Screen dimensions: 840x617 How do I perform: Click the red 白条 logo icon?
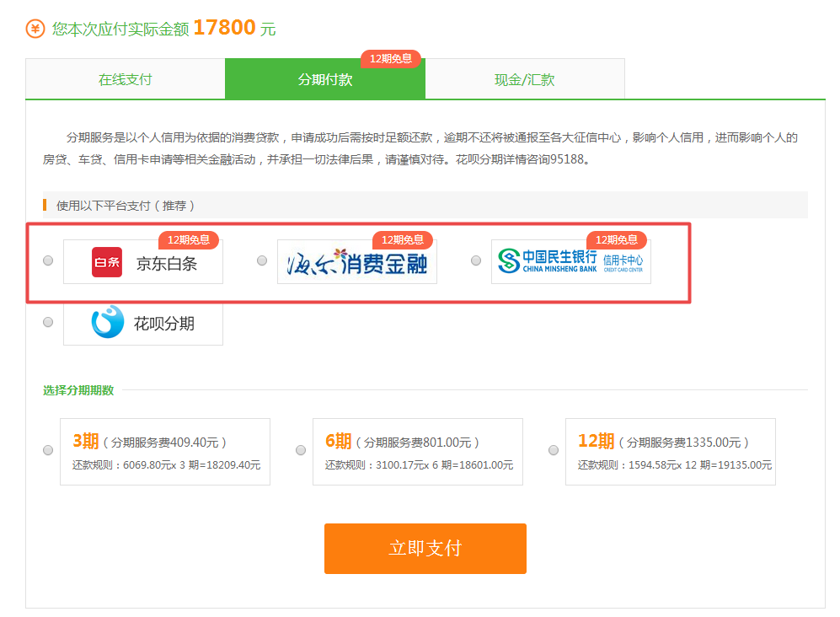click(107, 262)
